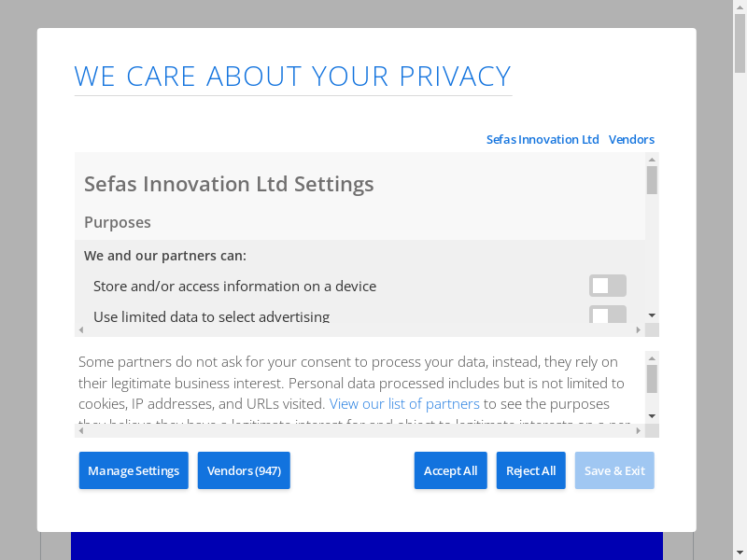Toggle Store and/or access information on a device
The height and width of the screenshot is (560, 747).
(x=607, y=286)
